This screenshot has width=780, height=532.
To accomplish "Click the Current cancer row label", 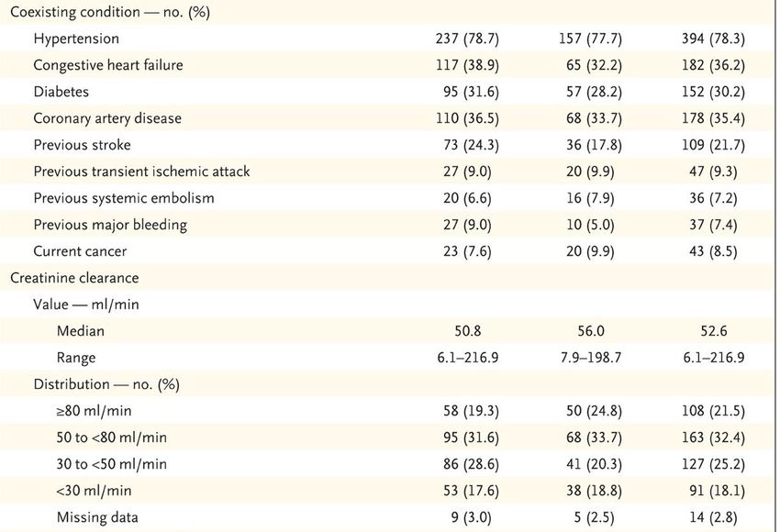I will [80, 251].
